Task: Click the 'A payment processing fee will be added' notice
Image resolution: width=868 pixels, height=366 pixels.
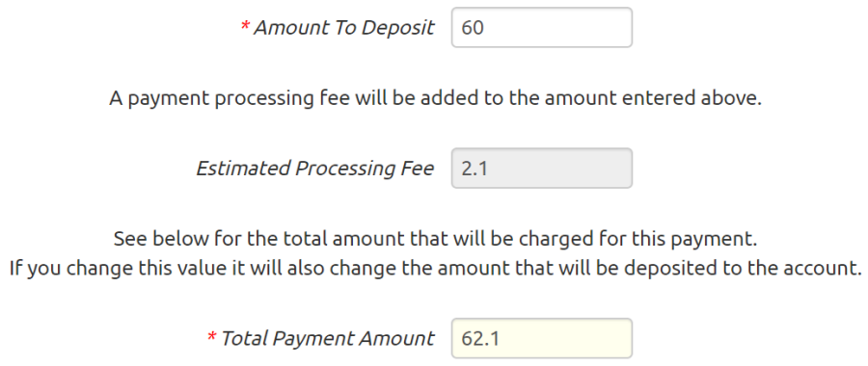Action: (435, 98)
